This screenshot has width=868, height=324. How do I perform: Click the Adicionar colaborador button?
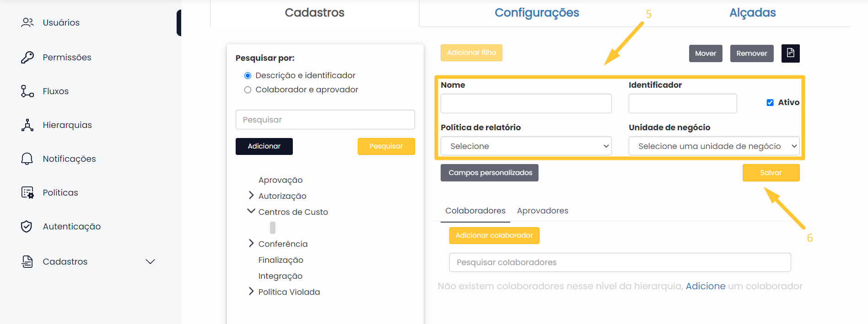click(494, 235)
